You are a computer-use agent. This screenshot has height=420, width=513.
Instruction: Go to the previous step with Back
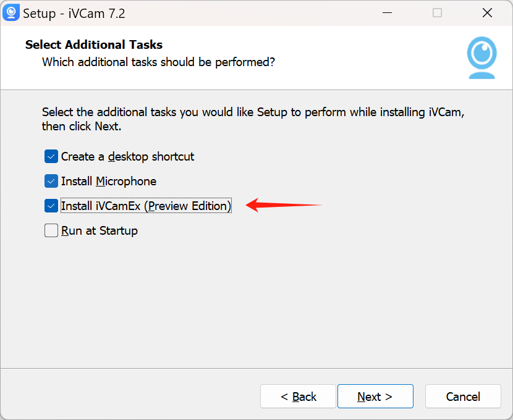tap(298, 397)
